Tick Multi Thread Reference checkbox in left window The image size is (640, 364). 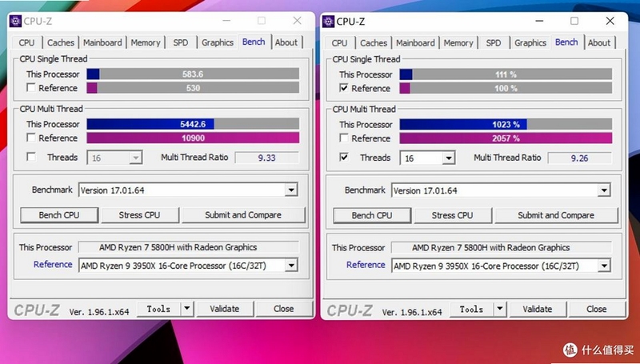31,138
